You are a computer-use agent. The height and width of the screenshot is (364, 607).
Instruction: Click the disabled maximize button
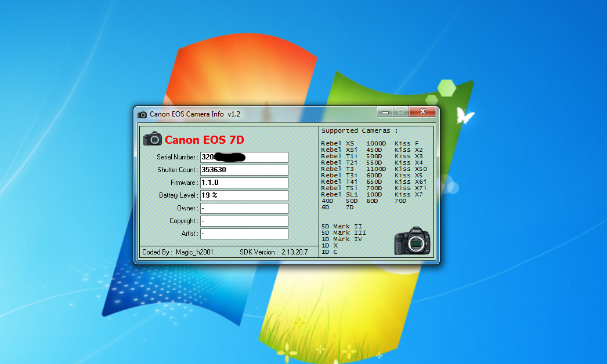tap(400, 111)
